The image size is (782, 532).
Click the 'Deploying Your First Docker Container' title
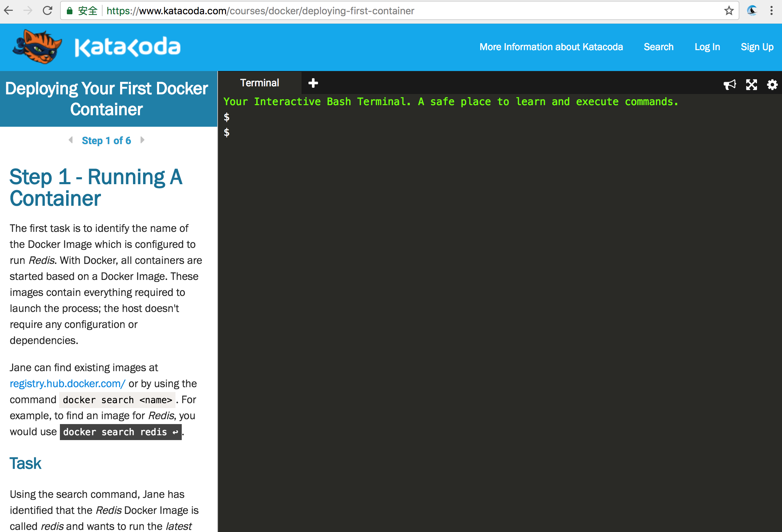click(x=107, y=99)
